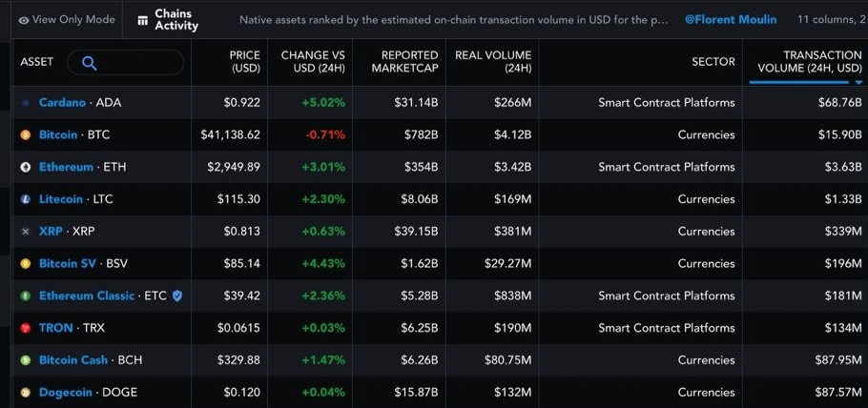This screenshot has width=868, height=408.
Task: Click the $2,949.89 Ethereum price
Action: tap(234, 167)
